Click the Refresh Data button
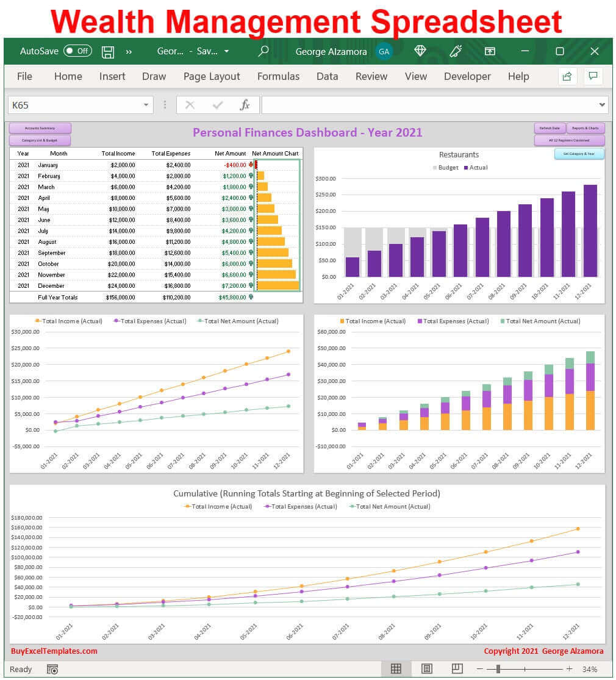Screen dimensions: 616x680 (x=550, y=127)
